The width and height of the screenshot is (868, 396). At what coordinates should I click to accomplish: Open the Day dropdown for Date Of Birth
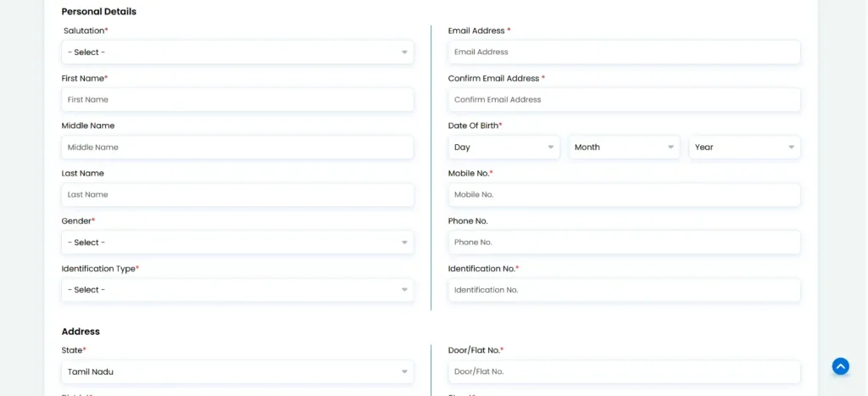[504, 148]
